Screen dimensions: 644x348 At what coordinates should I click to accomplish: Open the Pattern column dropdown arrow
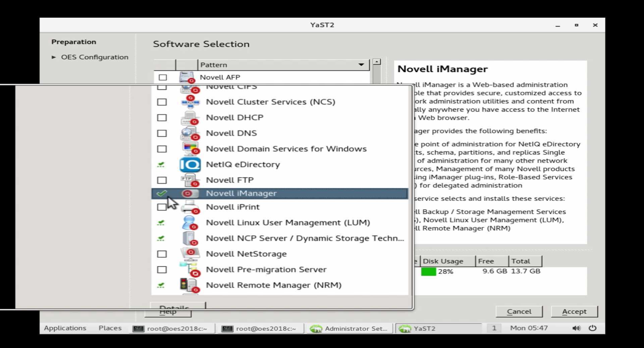tap(361, 65)
